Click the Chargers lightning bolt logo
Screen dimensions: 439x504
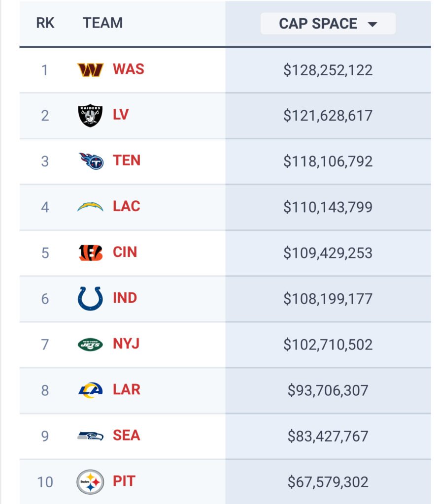pos(90,207)
